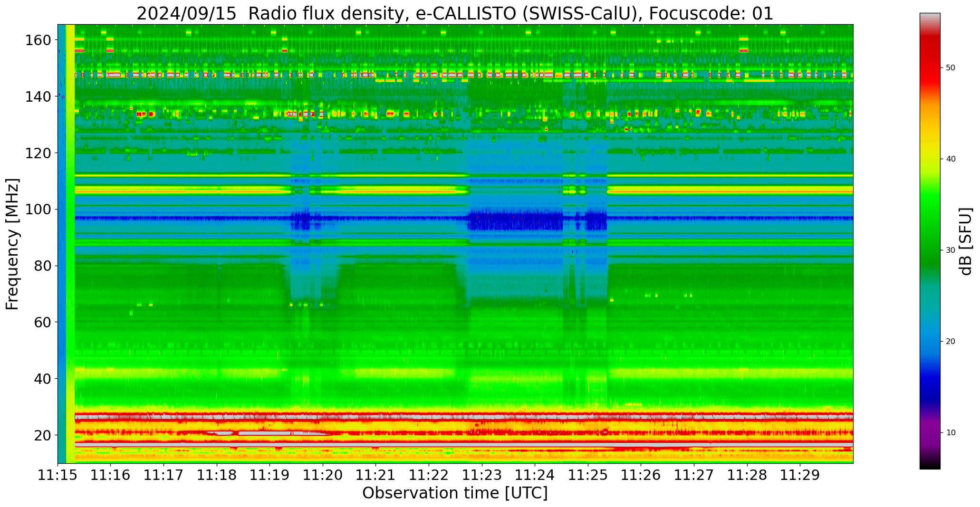
Task: Click the 11:15 time tick label
Action: click(x=58, y=475)
